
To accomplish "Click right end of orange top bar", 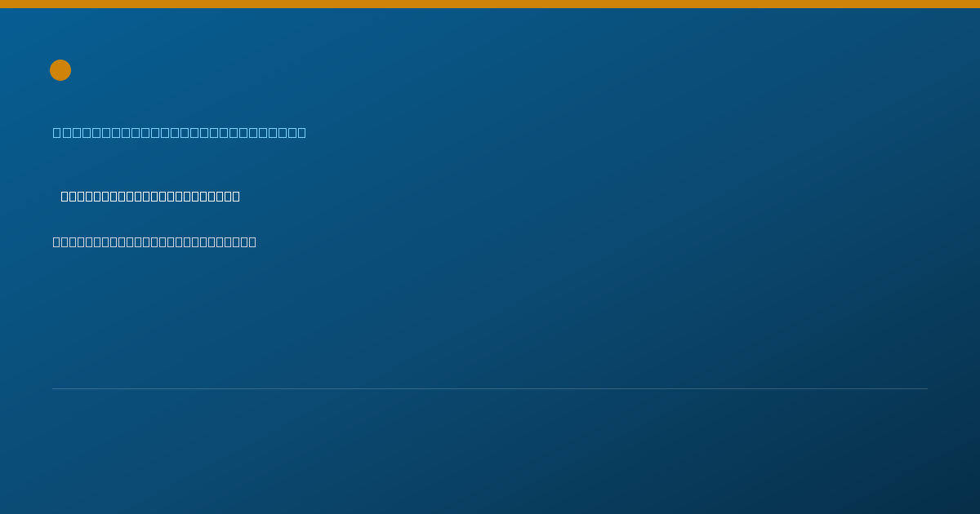I will [x=977, y=4].
